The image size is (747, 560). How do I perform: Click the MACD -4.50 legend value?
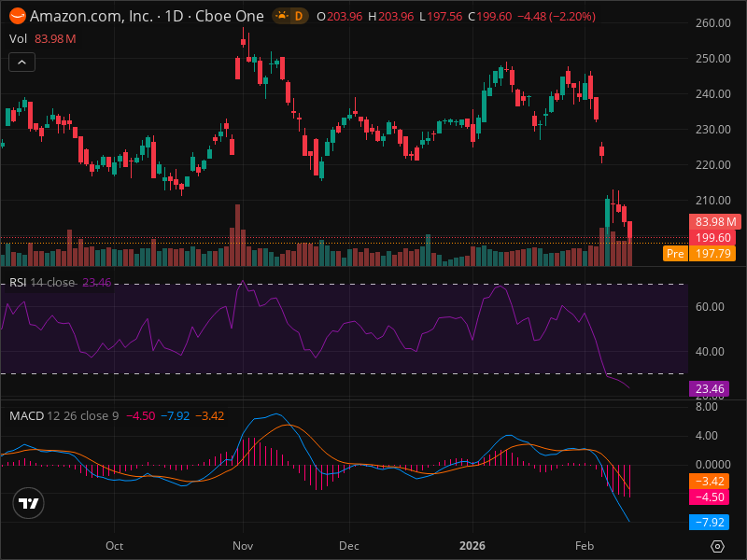[x=141, y=415]
